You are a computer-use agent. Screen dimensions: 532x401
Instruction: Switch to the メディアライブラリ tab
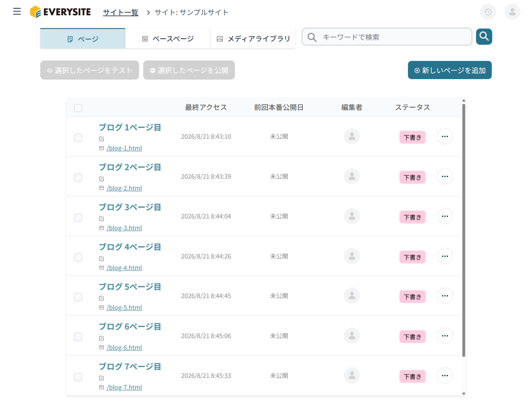coord(253,38)
